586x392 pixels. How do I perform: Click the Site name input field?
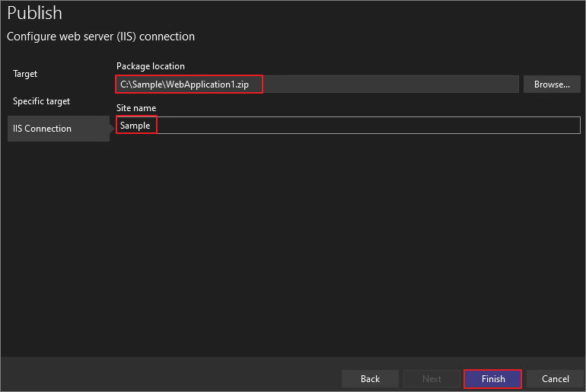point(348,125)
